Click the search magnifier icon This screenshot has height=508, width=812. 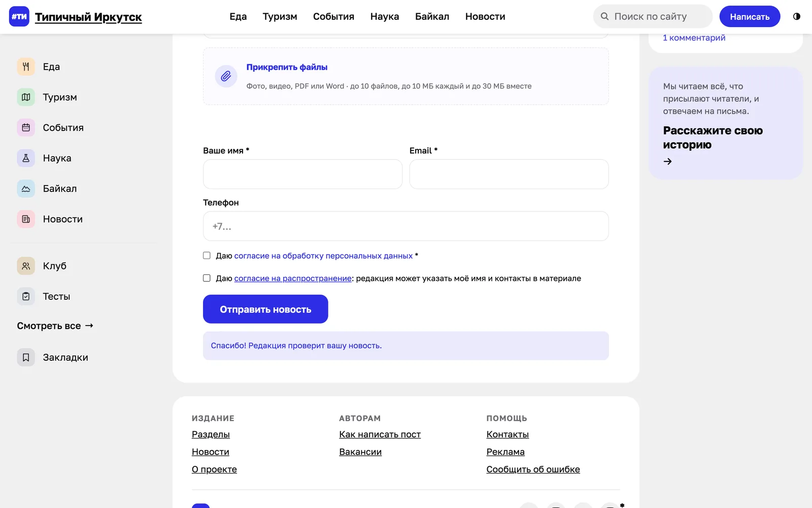604,16
